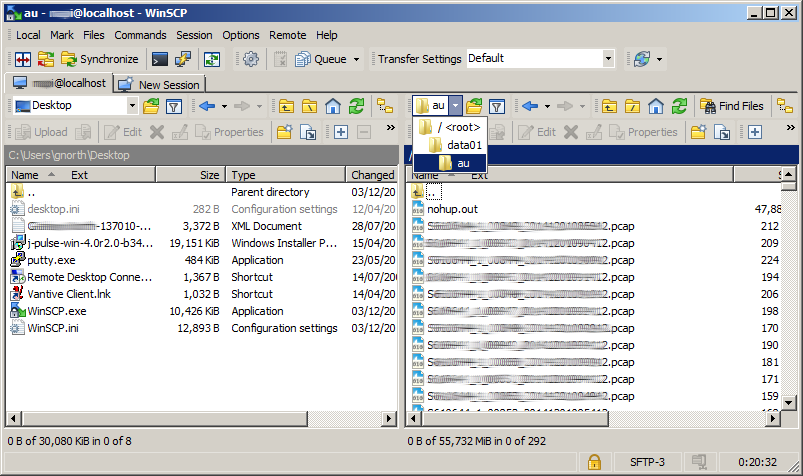Go to remote home directory icon
Image resolution: width=803 pixels, height=476 pixels.
(x=656, y=106)
